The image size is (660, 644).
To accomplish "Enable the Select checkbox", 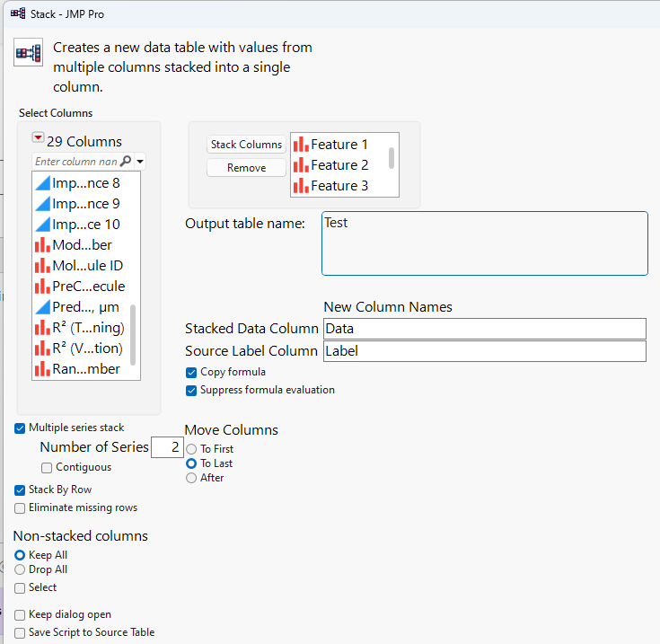I will point(20,588).
